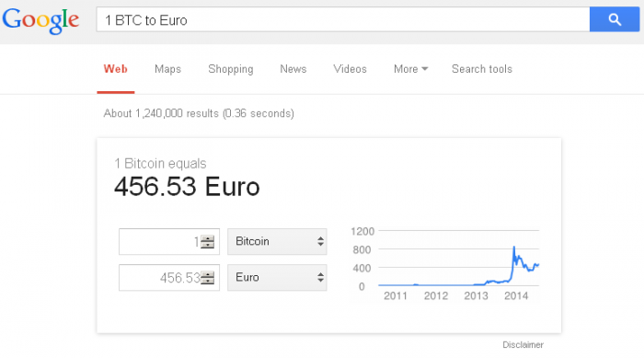Expand the More menu
Image resolution: width=644 pixels, height=358 pixels.
tap(410, 69)
